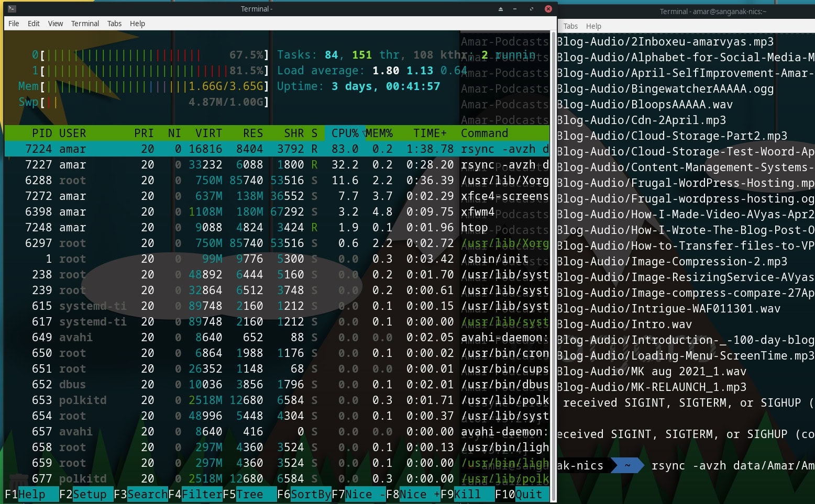Open Help menu in the amar@sanganak-nics terminal
The height and width of the screenshot is (504, 815).
click(593, 26)
